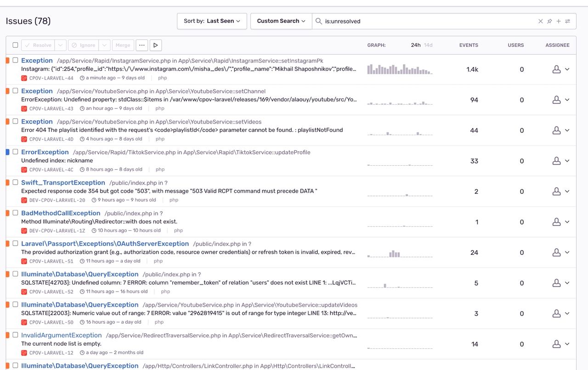
Task: Check the InstagramService Exception issue
Action: click(15, 60)
